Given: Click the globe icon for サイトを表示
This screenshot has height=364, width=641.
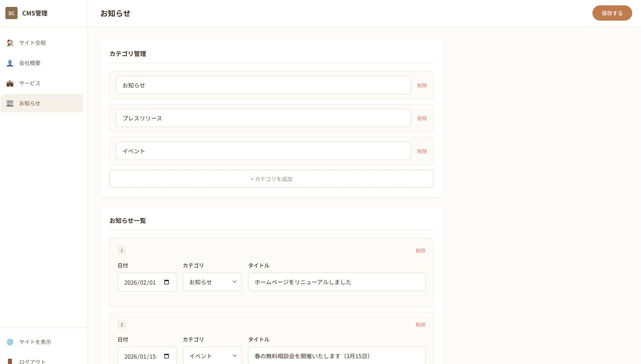Looking at the screenshot, I should point(10,342).
